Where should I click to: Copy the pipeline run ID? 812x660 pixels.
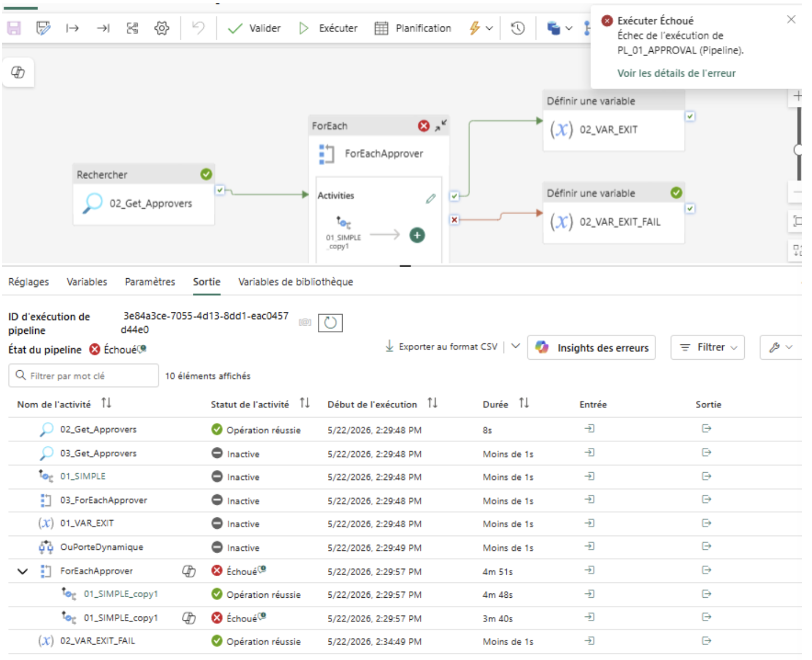[x=305, y=322]
